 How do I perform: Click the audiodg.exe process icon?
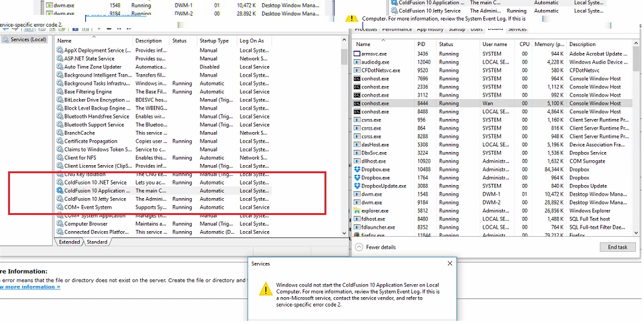click(357, 62)
